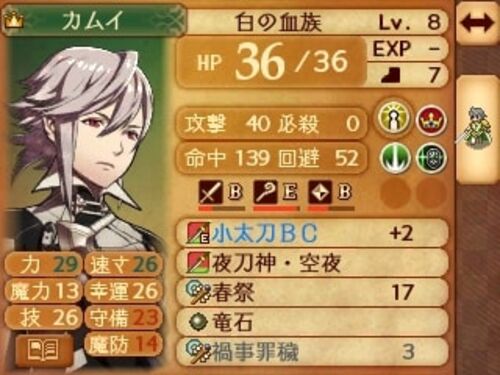Tap the カムイ character name banner

point(94,20)
